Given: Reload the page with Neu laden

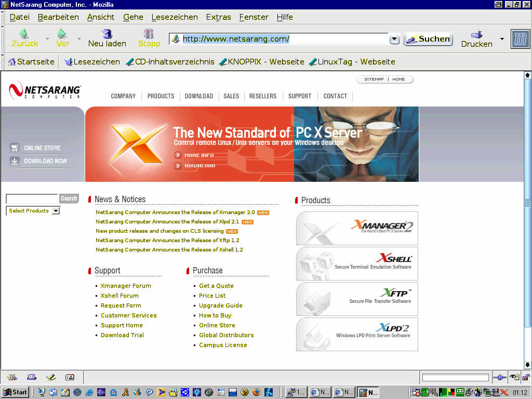Looking at the screenshot, I should [107, 38].
